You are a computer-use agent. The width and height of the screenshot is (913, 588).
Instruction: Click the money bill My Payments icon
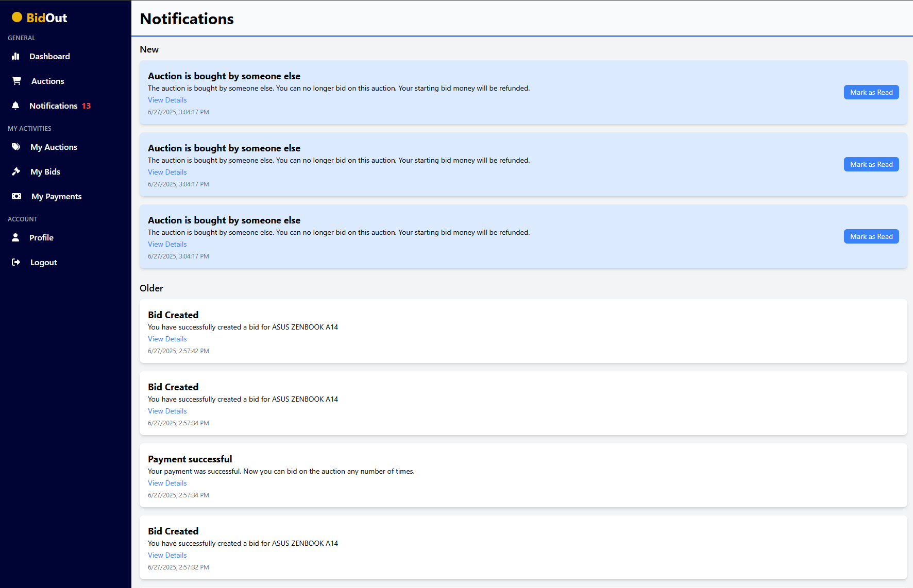[16, 196]
